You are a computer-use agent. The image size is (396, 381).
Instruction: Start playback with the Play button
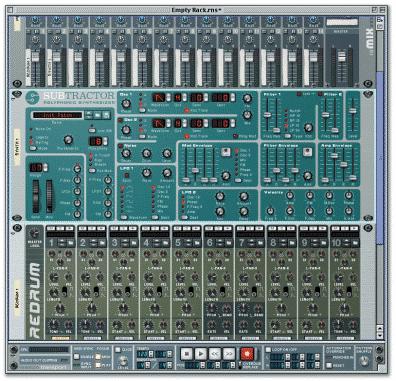click(201, 353)
